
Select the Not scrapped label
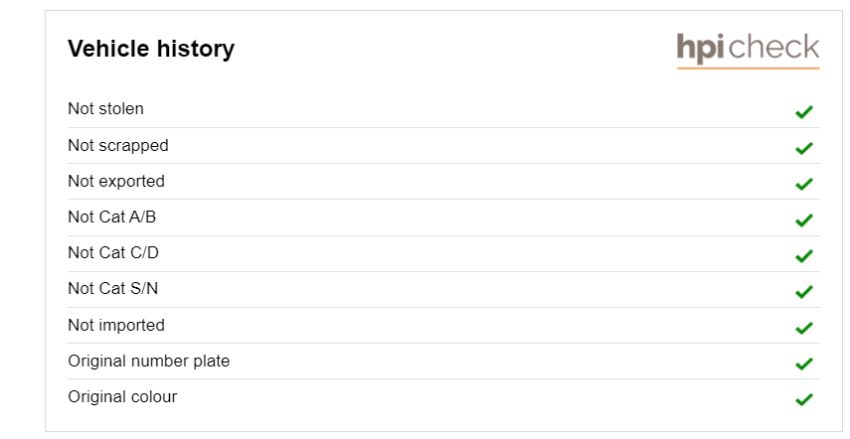click(x=118, y=146)
